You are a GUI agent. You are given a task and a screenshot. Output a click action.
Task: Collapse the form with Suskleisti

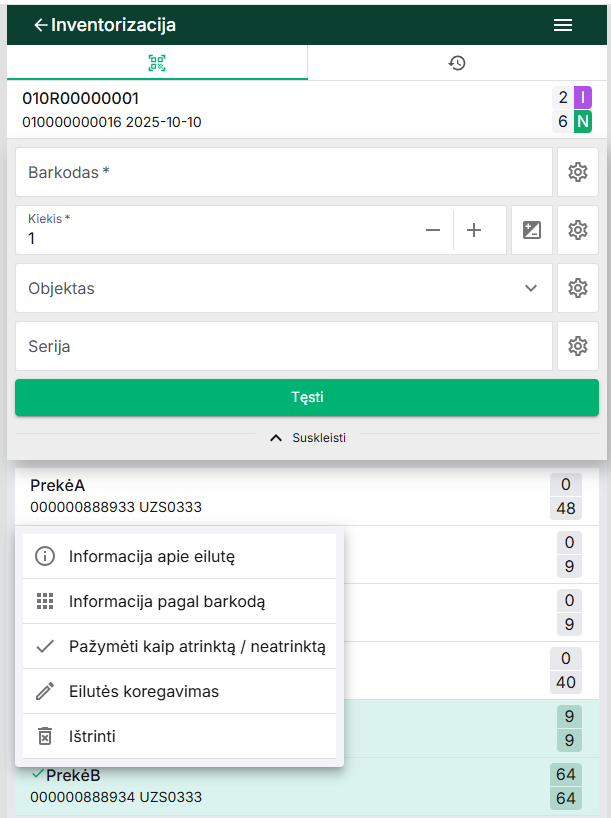(307, 438)
